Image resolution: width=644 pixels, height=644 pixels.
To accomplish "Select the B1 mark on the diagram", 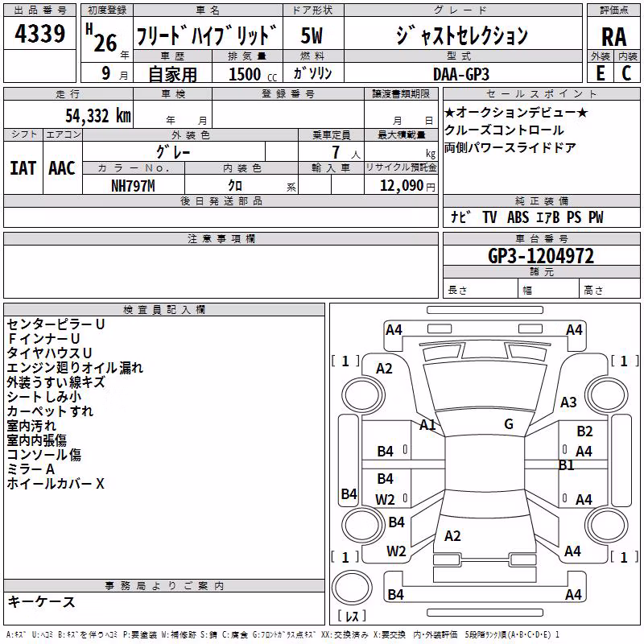I will pos(567,465).
